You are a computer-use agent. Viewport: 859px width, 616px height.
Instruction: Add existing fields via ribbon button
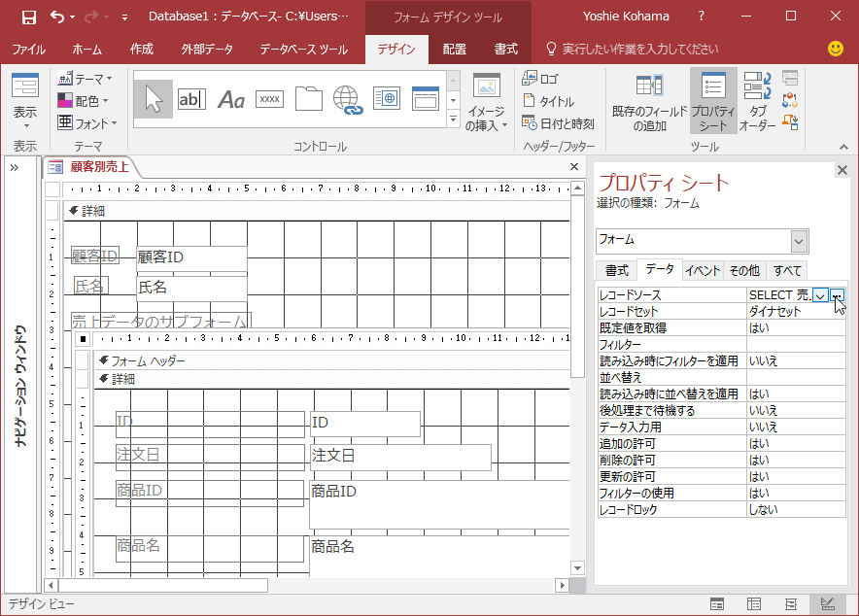pos(650,101)
